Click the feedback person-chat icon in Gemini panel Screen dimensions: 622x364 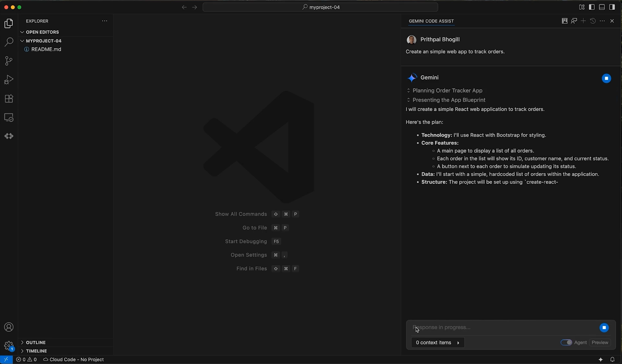coord(574,21)
